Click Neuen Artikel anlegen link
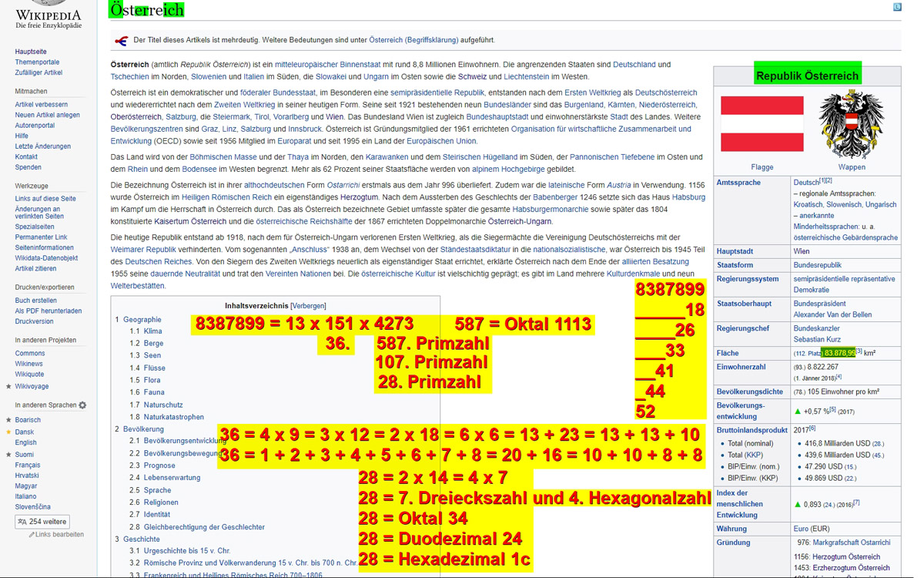 pyautogui.click(x=47, y=115)
